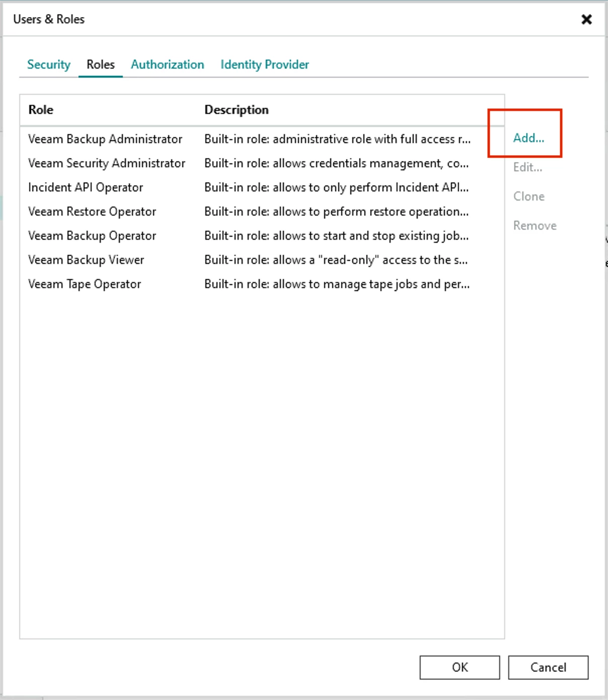The width and height of the screenshot is (608, 700).
Task: Click description 'allows to start and stop existing job'
Action: click(337, 236)
